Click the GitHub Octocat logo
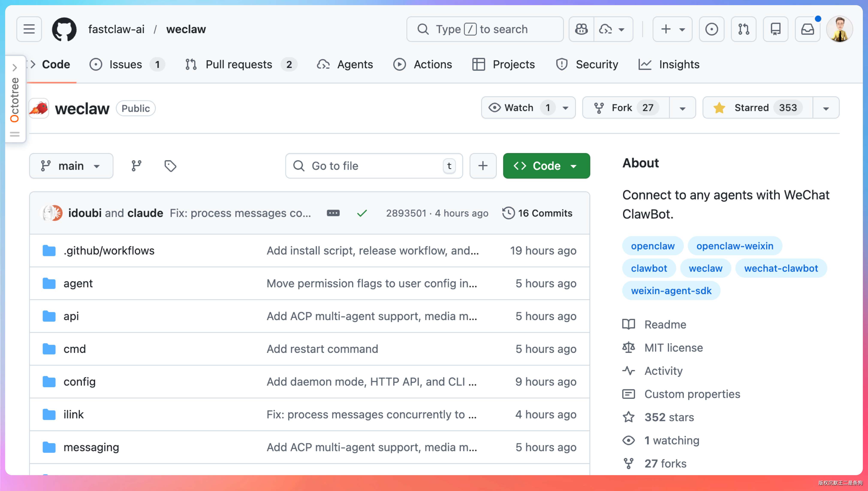 pos(64,29)
